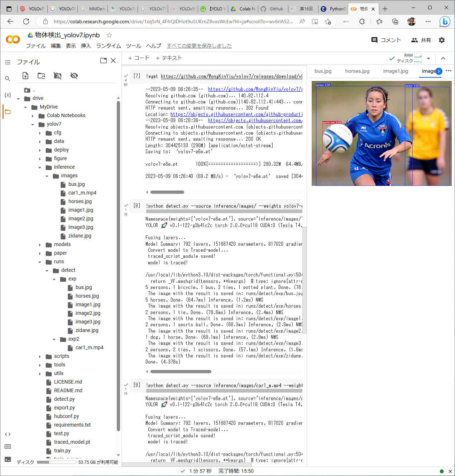Click the upload file icon in Files panel

[x=25, y=76]
